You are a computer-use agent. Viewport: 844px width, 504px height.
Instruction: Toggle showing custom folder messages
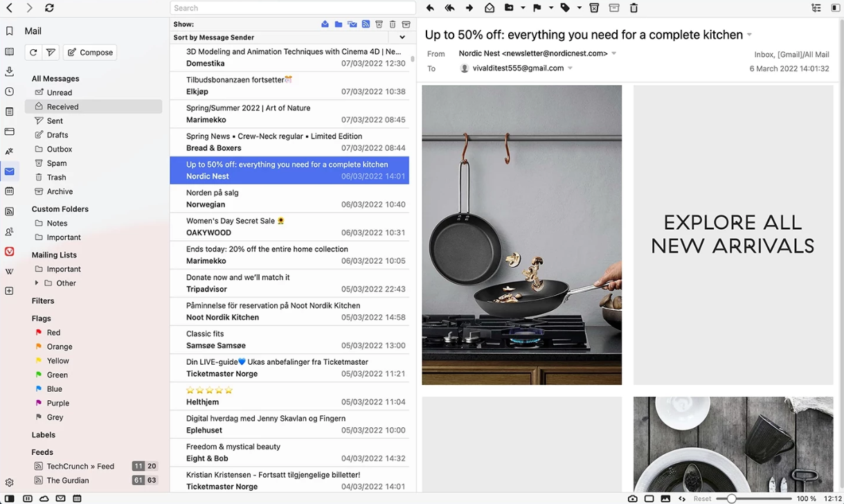[339, 24]
